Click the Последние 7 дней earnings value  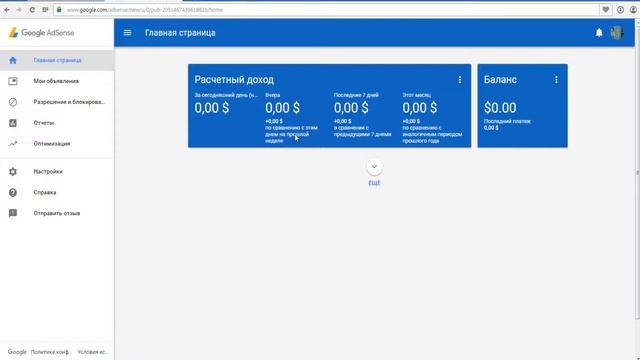click(351, 108)
